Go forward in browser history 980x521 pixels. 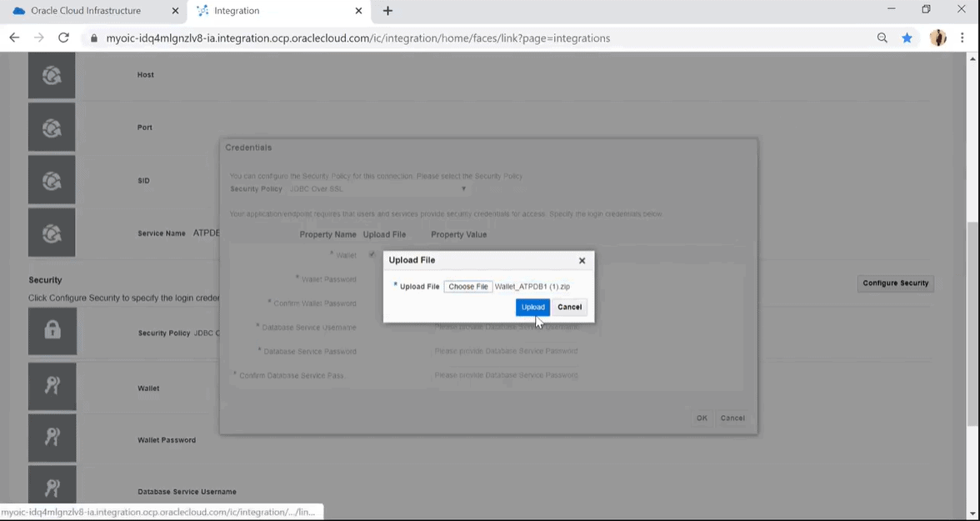pyautogui.click(x=38, y=38)
